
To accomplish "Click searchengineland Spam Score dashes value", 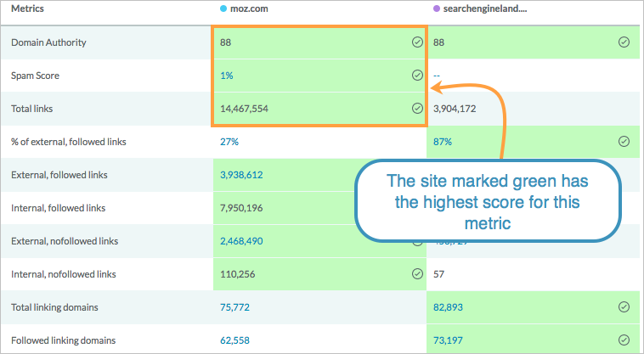I will point(437,76).
